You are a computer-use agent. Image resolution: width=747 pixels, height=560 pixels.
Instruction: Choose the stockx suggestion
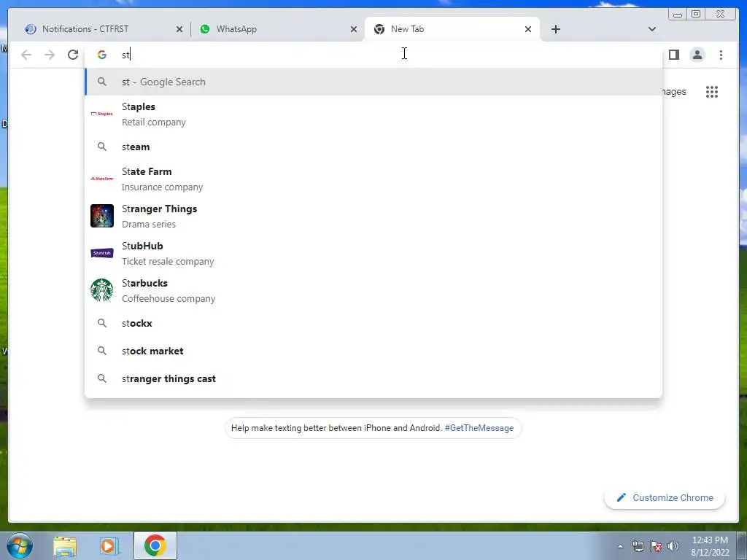coord(373,323)
